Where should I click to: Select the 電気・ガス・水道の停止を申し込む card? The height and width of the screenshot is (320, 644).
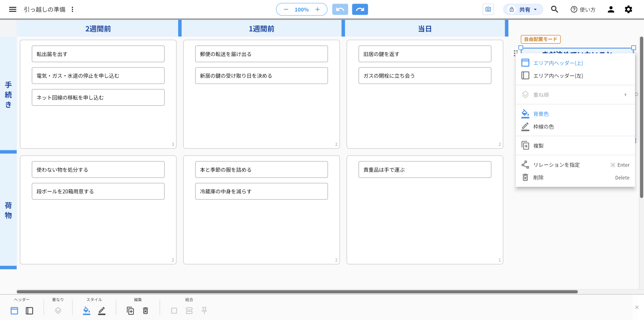(x=98, y=76)
